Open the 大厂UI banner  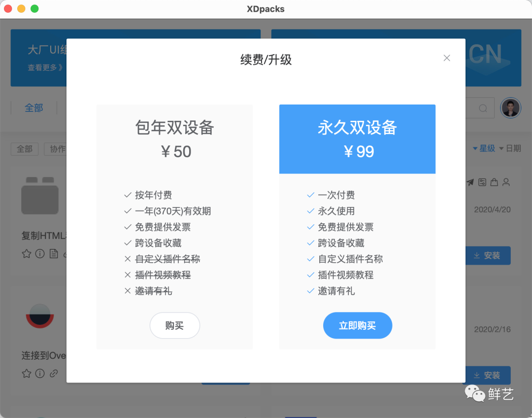pos(39,58)
